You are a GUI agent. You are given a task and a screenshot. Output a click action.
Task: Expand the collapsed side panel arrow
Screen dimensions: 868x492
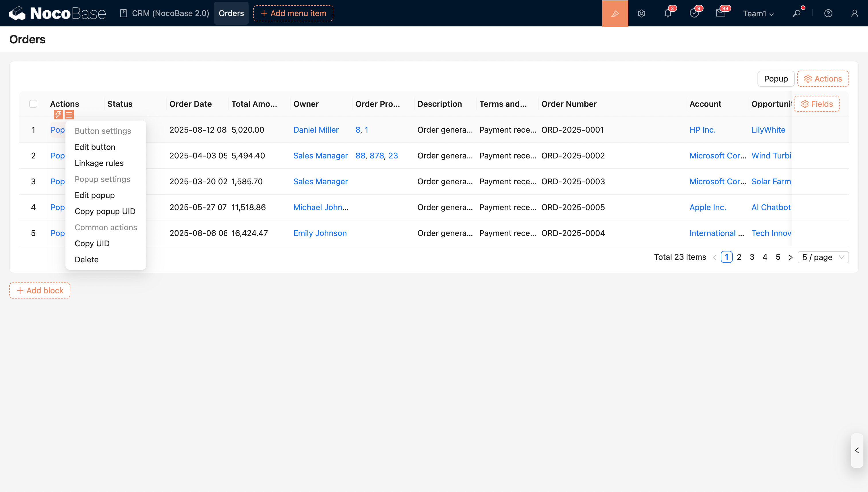tap(857, 450)
